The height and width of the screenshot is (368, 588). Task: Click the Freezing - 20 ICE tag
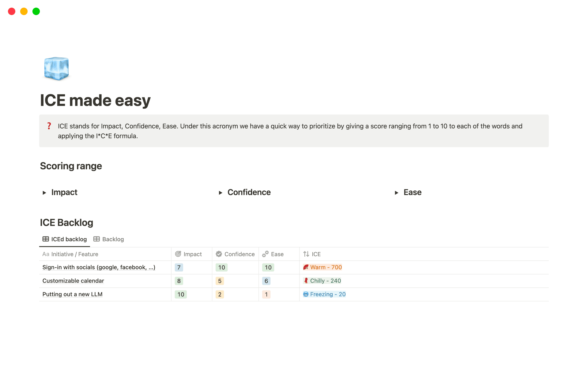click(x=324, y=294)
